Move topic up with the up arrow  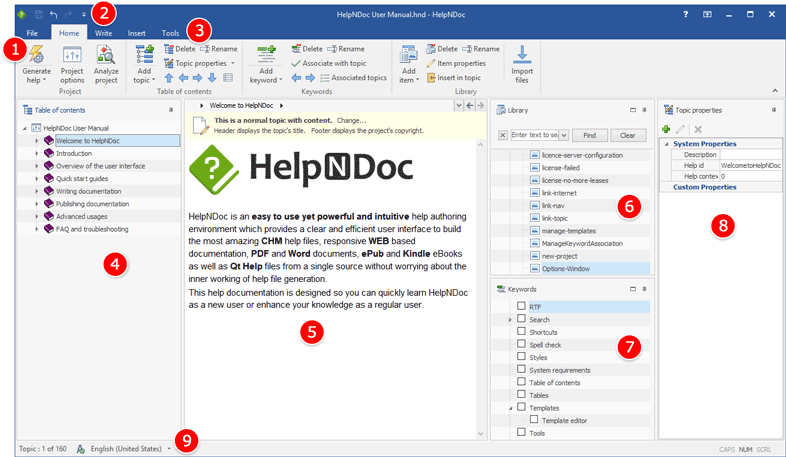click(x=169, y=78)
